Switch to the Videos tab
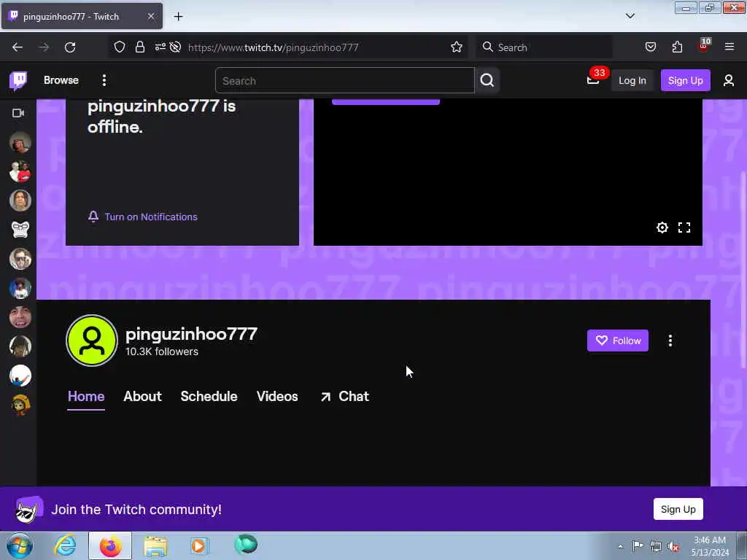 [277, 397]
